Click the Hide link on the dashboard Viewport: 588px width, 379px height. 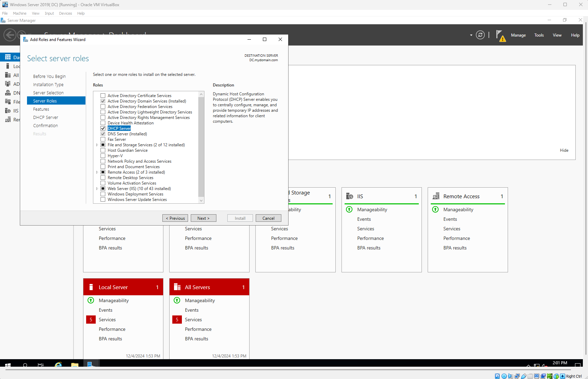(x=564, y=150)
